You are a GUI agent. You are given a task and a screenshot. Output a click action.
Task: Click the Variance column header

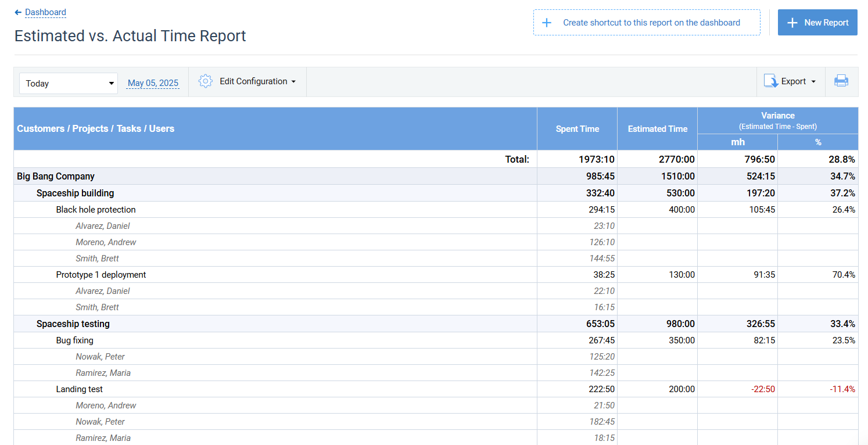(x=778, y=120)
